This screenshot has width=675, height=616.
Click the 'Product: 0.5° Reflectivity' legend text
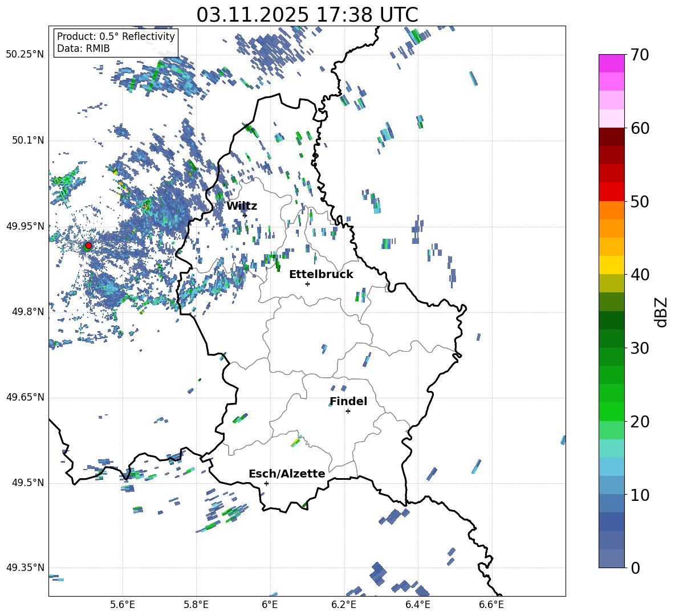[x=116, y=36]
